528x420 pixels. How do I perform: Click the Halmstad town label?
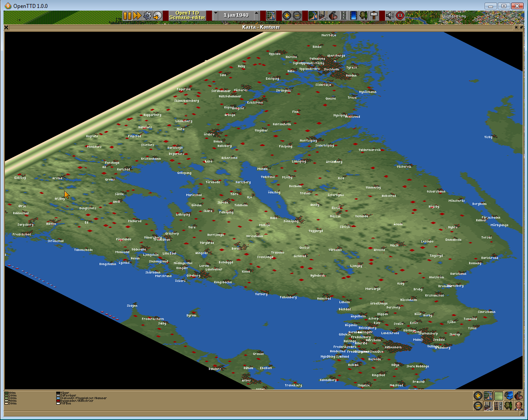tap(324, 298)
